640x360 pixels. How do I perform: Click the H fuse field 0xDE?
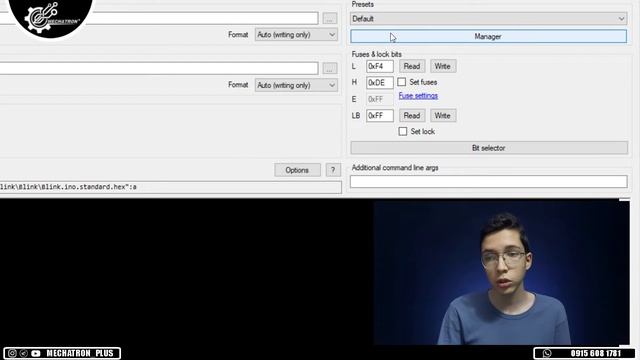coord(380,82)
